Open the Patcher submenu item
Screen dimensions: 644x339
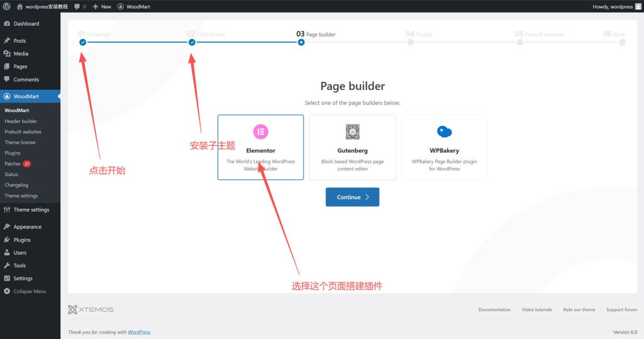tap(13, 164)
